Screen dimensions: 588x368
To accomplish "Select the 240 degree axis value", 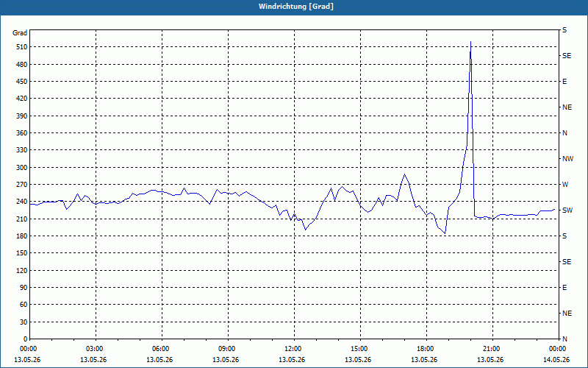I will coord(22,202).
